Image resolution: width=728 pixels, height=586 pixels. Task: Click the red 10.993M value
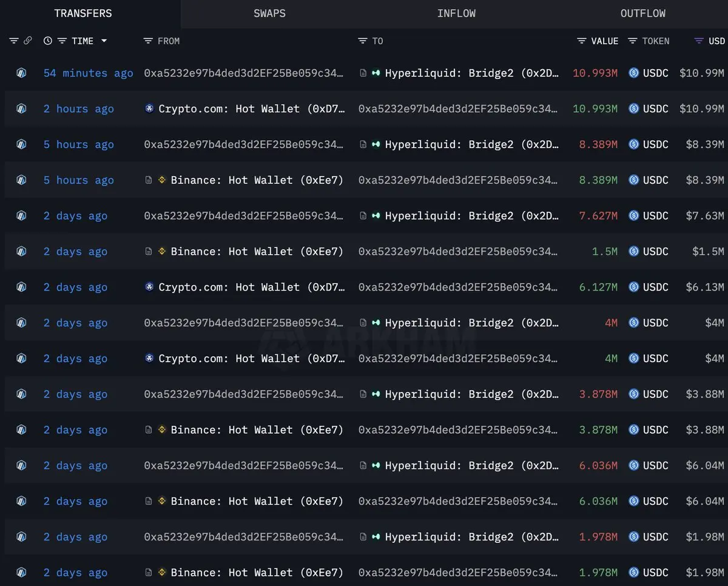point(595,73)
